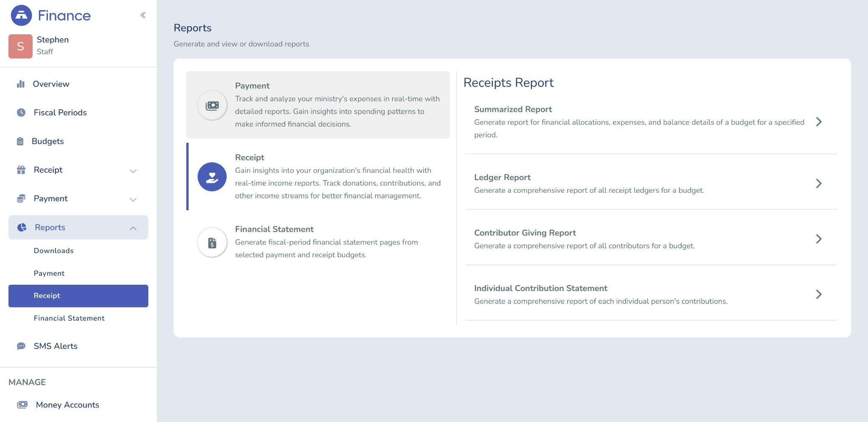The image size is (868, 422).
Task: Open Financial Statement submenu item
Action: click(69, 318)
